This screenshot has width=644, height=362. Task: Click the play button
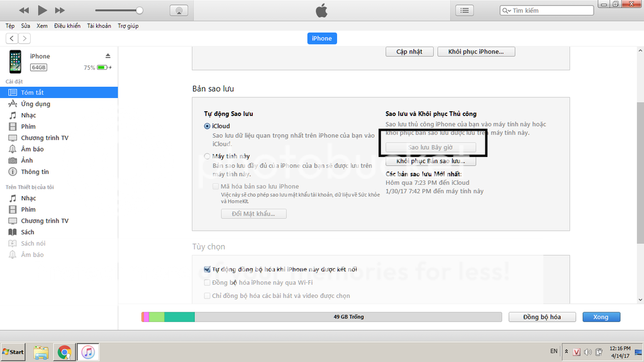tap(42, 10)
